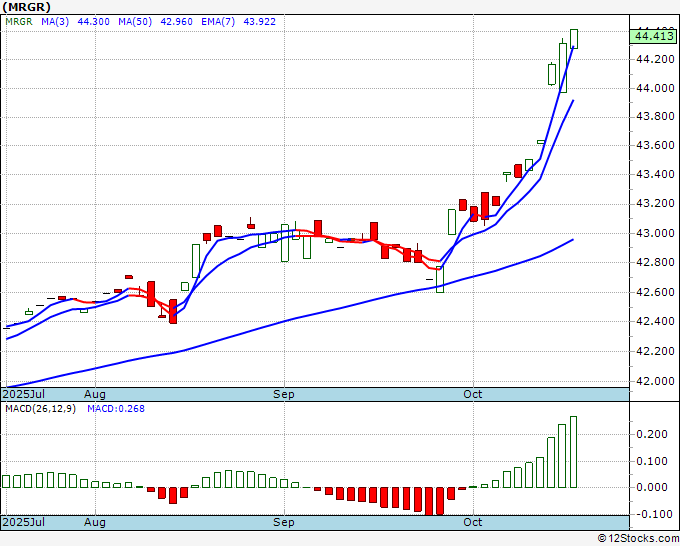Image resolution: width=680 pixels, height=546 pixels.
Task: Click the 2025Jul label on MACD axis
Action: coord(23,522)
